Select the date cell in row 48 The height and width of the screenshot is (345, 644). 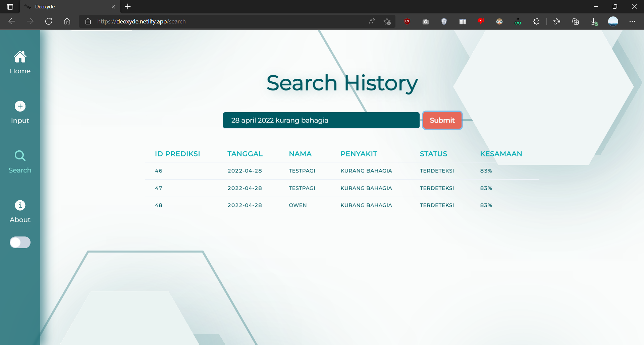pyautogui.click(x=245, y=205)
